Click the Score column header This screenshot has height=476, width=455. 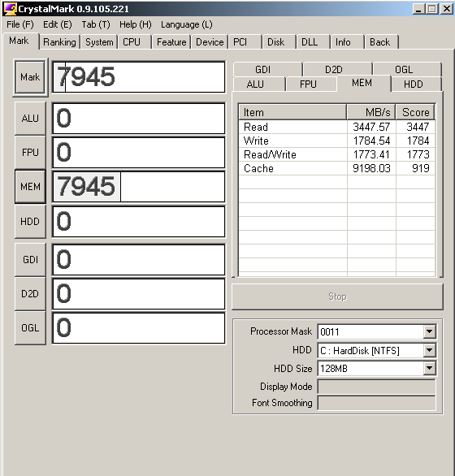tap(415, 112)
